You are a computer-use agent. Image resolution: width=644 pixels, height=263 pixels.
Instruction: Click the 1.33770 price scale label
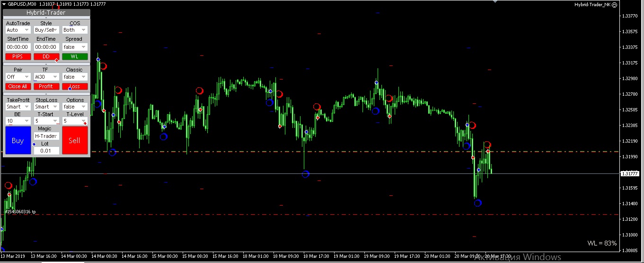pos(629,16)
